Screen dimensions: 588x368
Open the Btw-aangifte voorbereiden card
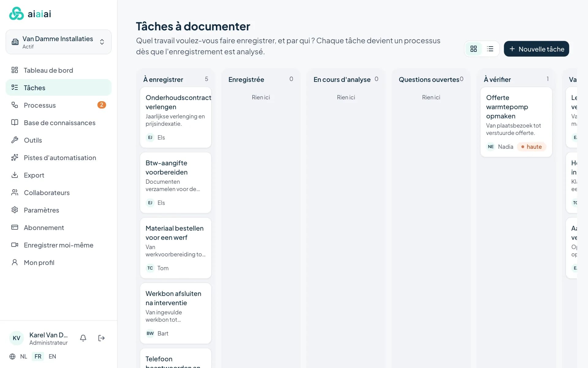coord(175,182)
